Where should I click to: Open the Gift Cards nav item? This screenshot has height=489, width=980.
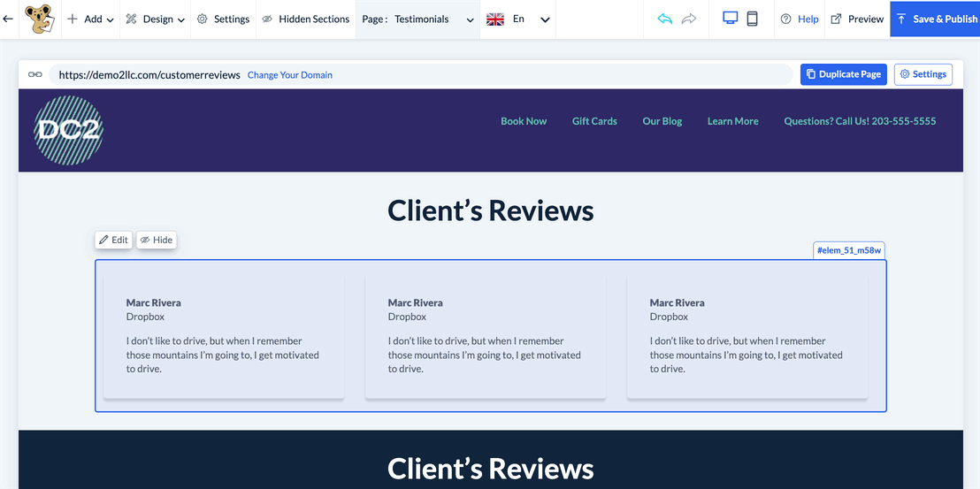click(x=594, y=121)
